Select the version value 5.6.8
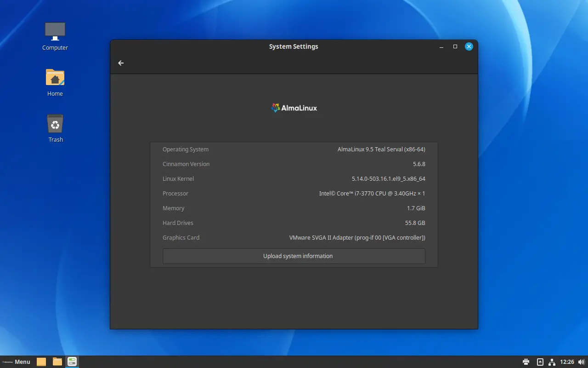The height and width of the screenshot is (368, 588). click(419, 164)
